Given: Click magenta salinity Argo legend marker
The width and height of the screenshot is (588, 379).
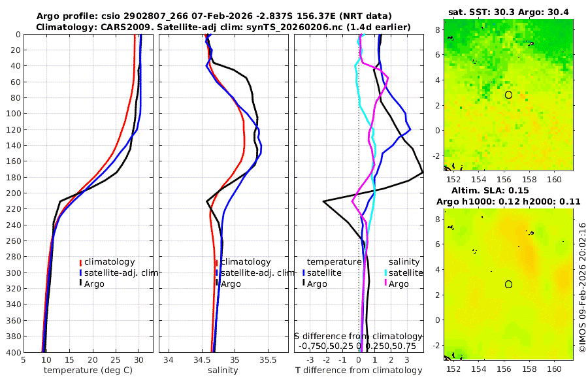Looking at the screenshot, I should pyautogui.click(x=385, y=284).
